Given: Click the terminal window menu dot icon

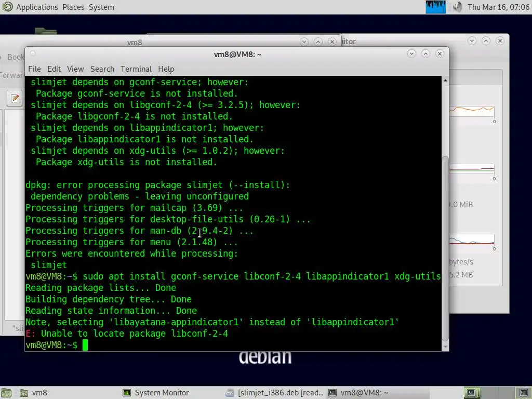Looking at the screenshot, I should click(33, 54).
